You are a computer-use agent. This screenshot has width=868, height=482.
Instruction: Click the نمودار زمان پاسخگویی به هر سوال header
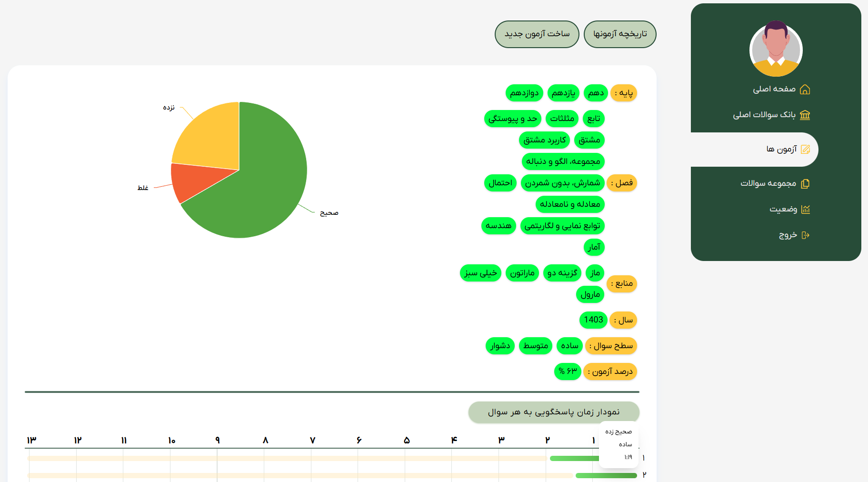point(553,412)
